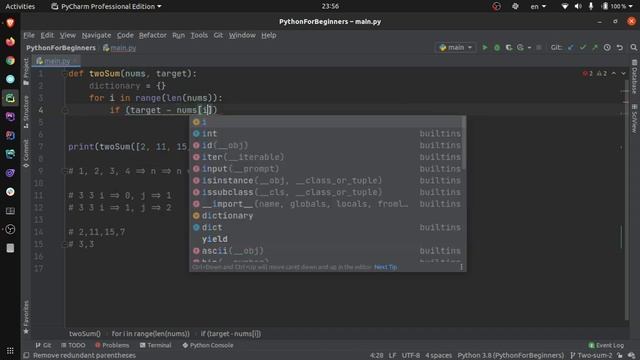
Task: Click the 4 spaces indent setting
Action: pyautogui.click(x=438, y=356)
